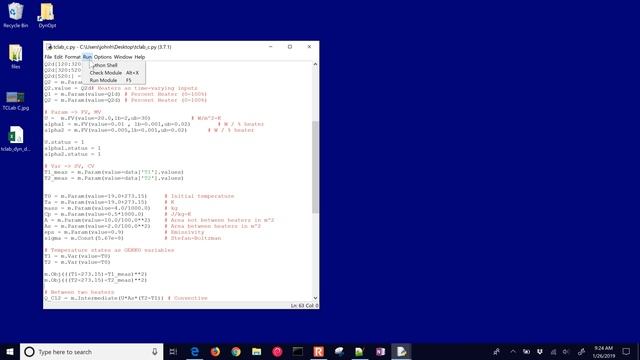The height and width of the screenshot is (360, 640).
Task: Open the Action Center notifications icon
Action: tap(627, 351)
